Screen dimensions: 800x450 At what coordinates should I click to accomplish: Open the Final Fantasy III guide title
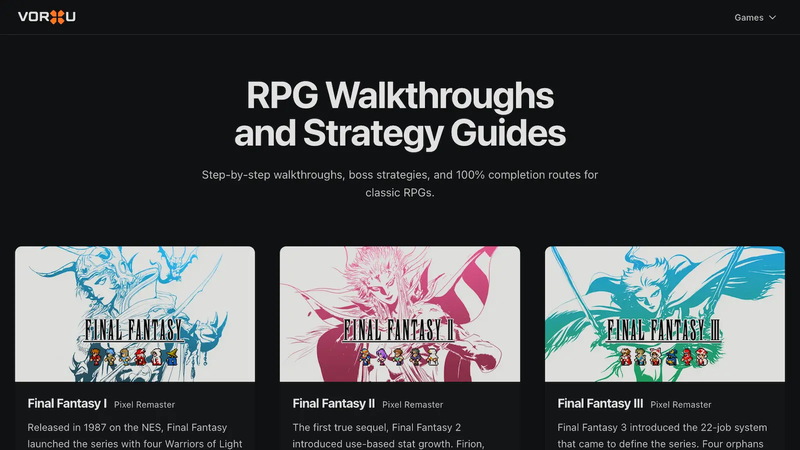(x=600, y=404)
